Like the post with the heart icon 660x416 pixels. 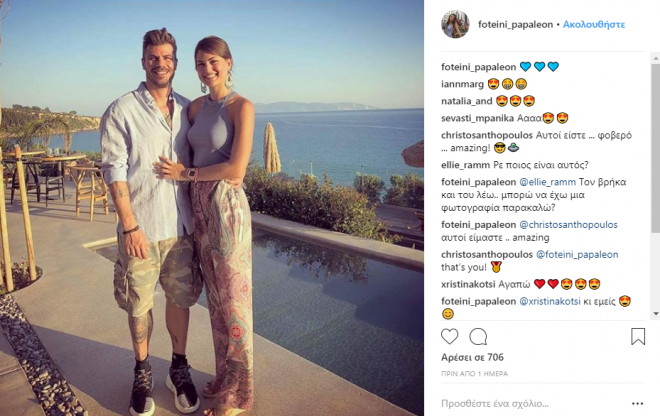450,337
